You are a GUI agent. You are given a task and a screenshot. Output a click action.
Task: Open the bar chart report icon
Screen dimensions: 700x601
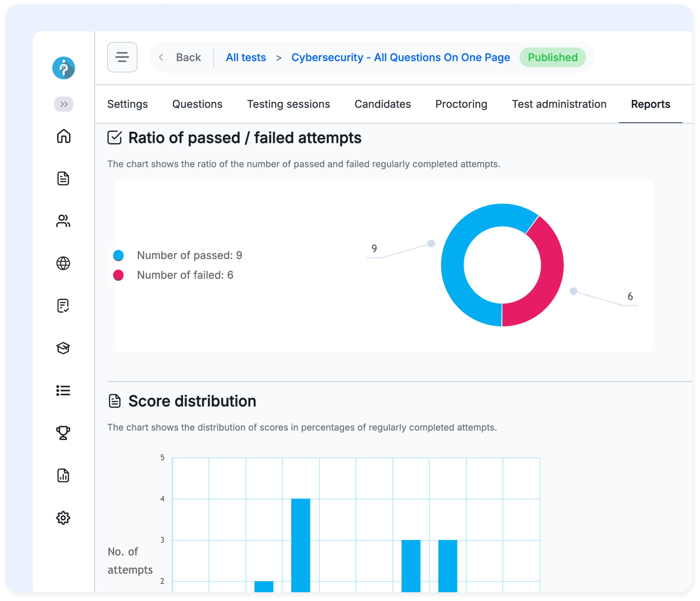click(x=63, y=475)
